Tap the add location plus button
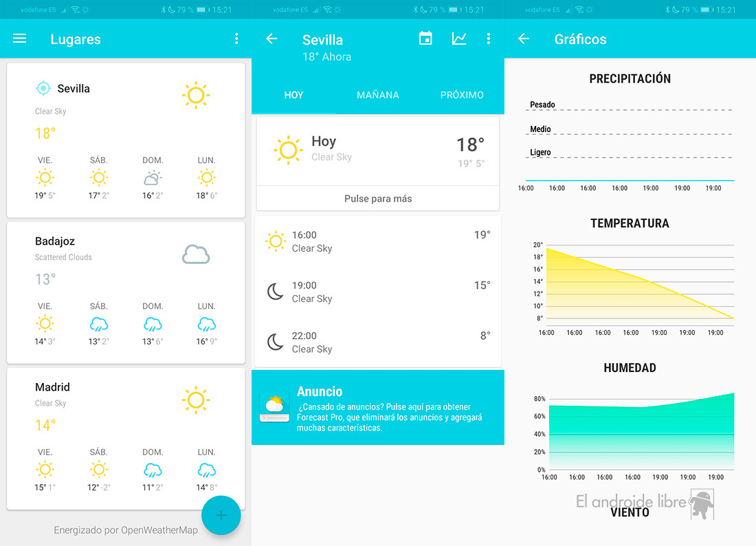The height and width of the screenshot is (546, 756). click(221, 515)
